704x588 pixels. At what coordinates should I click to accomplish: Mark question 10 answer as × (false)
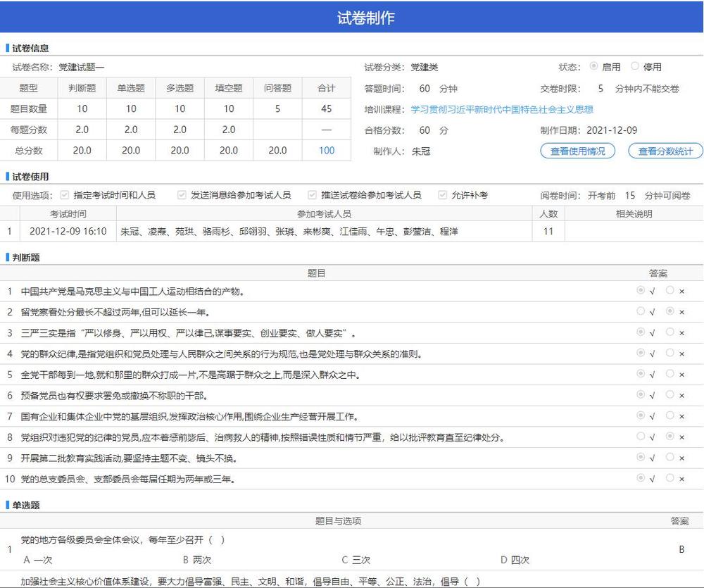tap(670, 478)
